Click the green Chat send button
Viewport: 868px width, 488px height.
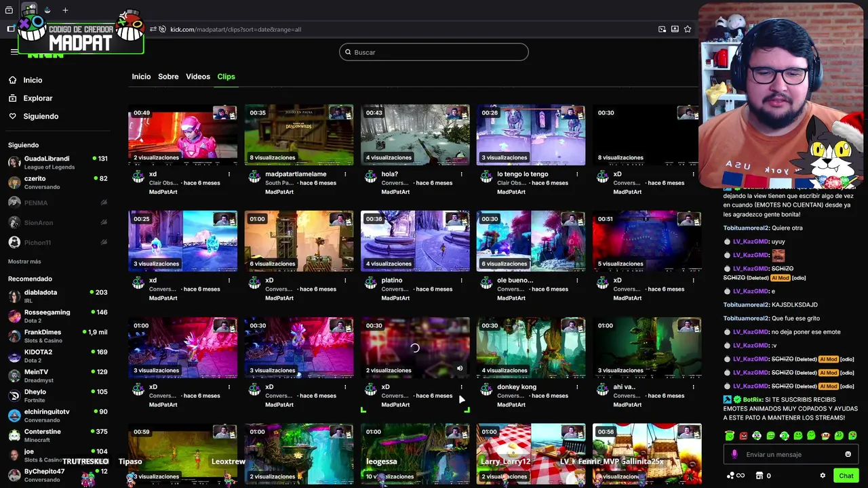[846, 476]
